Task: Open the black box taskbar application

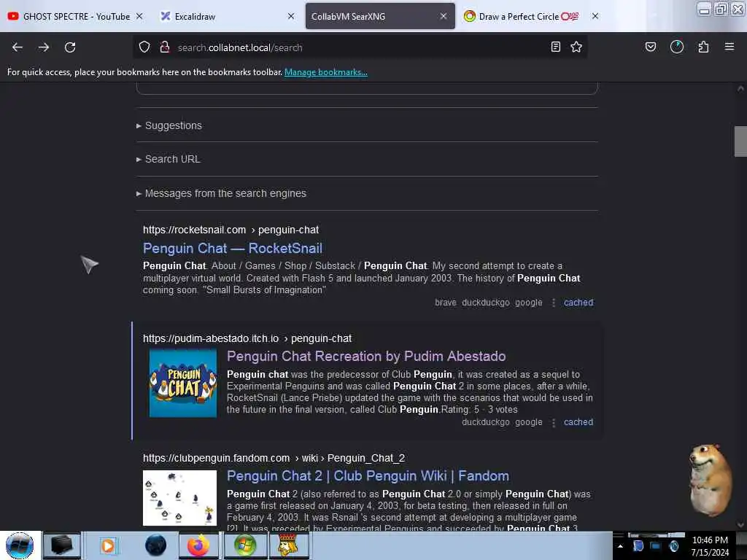Action: click(x=62, y=545)
